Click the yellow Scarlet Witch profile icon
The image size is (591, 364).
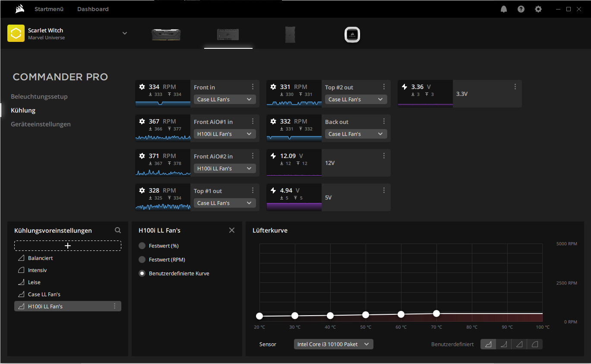point(16,33)
